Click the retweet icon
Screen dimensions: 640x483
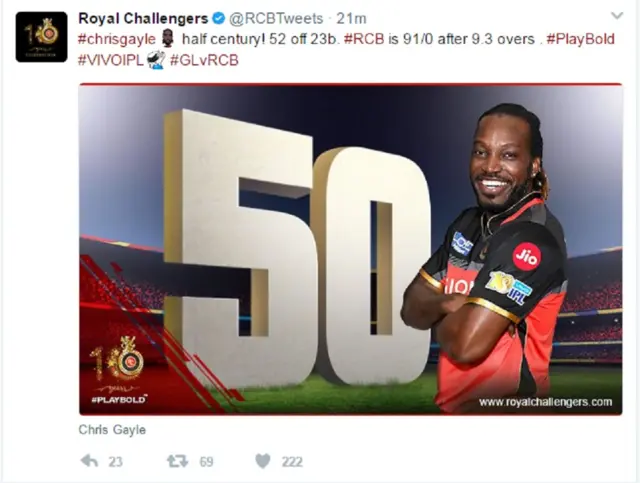click(x=178, y=461)
